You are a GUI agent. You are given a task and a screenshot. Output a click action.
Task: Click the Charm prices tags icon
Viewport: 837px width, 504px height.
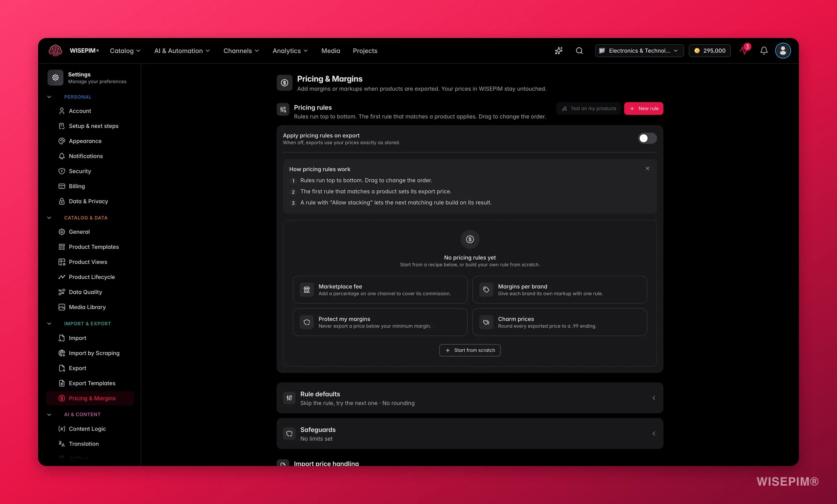tap(486, 322)
